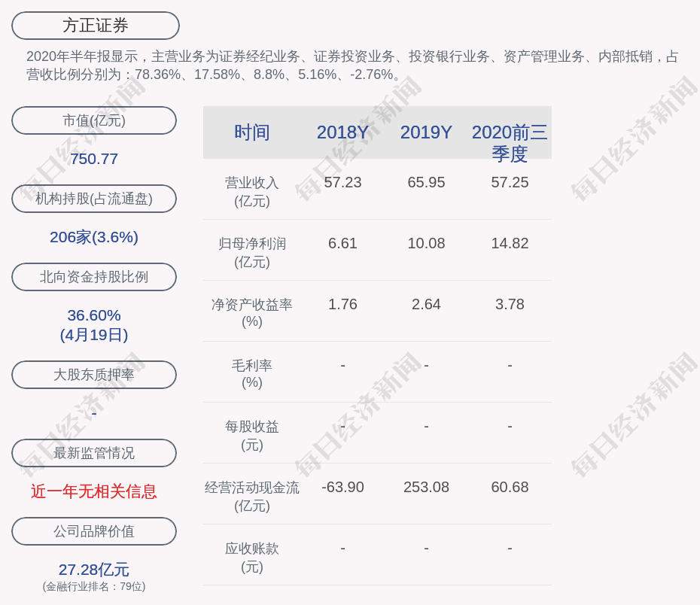Viewport: 700px width, 605px height.
Task: Select the 市值(亿元) label pill
Action: pos(94,120)
